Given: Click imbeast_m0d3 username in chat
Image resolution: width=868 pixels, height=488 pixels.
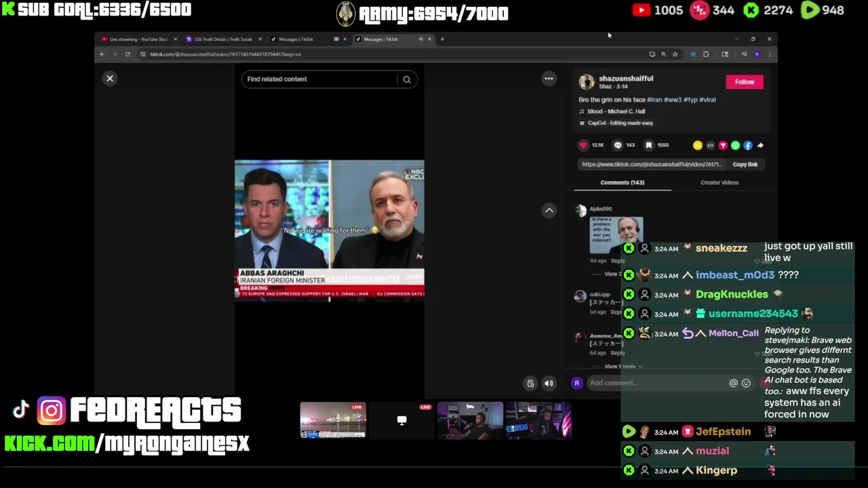Looking at the screenshot, I should click(734, 275).
